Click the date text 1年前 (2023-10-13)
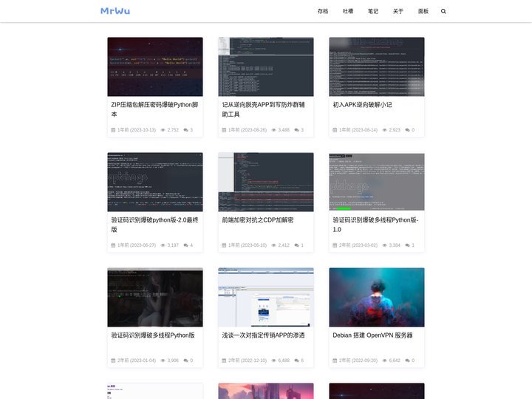Screen dimensions: 532x399 point(137,130)
